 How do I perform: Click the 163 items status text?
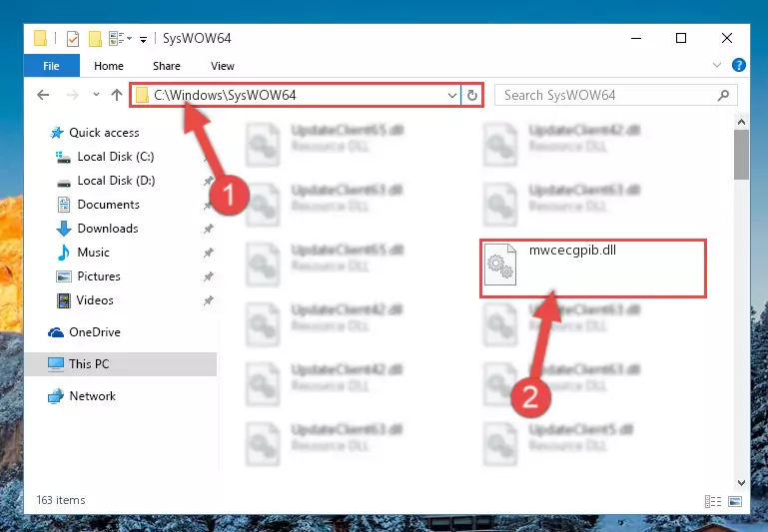point(61,500)
